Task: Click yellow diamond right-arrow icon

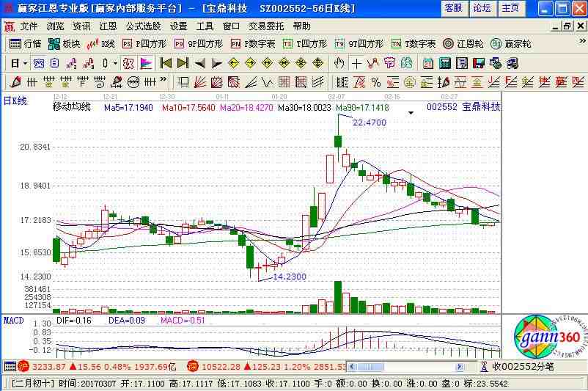Action: coord(251,63)
